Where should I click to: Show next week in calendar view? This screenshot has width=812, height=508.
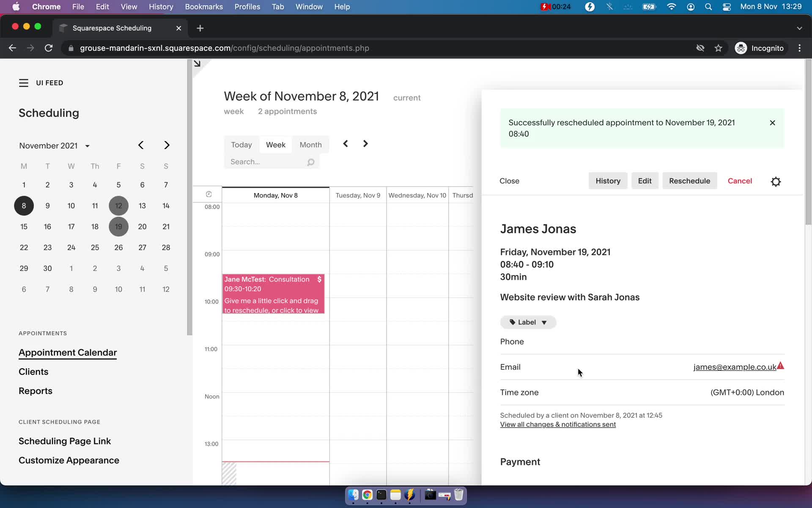click(x=365, y=144)
